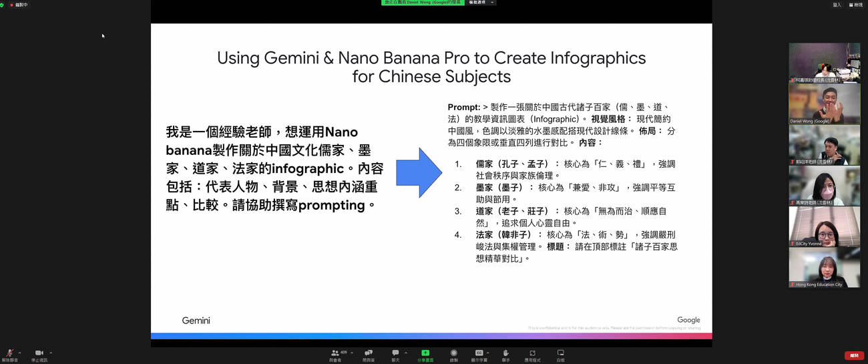Select Daniel Wong (Google) video thumbnail
Image resolution: width=868 pixels, height=364 pixels.
[824, 104]
